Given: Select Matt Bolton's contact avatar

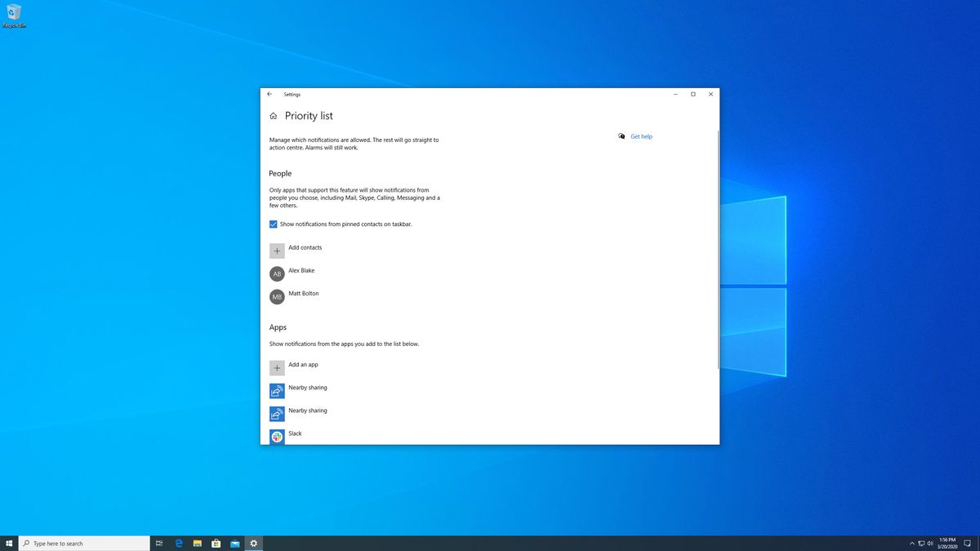Looking at the screenshot, I should tap(277, 296).
